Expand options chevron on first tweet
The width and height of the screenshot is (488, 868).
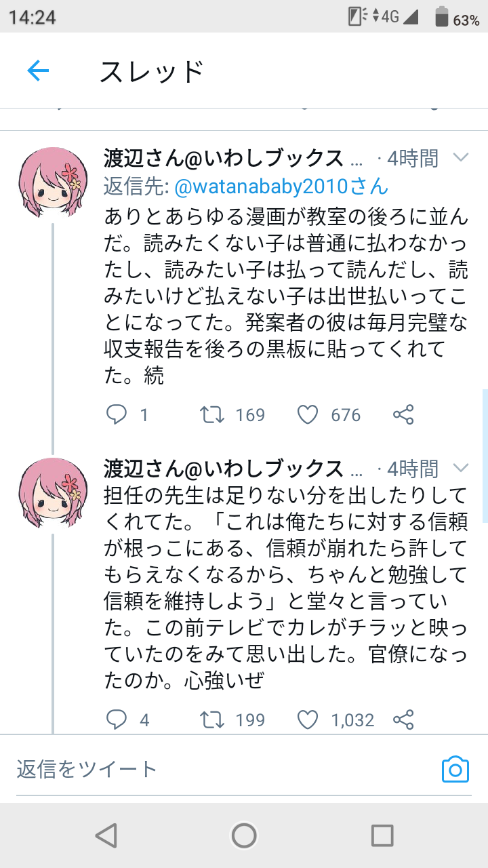pos(461,159)
